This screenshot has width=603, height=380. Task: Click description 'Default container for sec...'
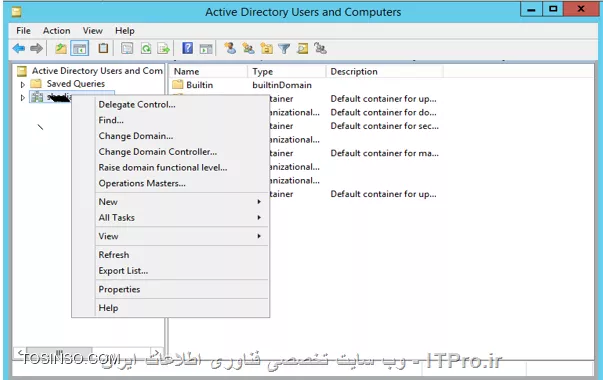[x=385, y=126]
